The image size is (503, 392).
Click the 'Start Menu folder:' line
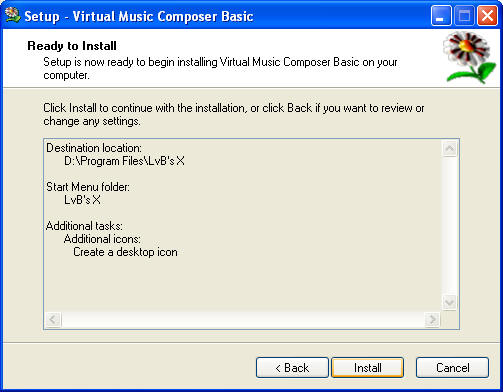[88, 187]
